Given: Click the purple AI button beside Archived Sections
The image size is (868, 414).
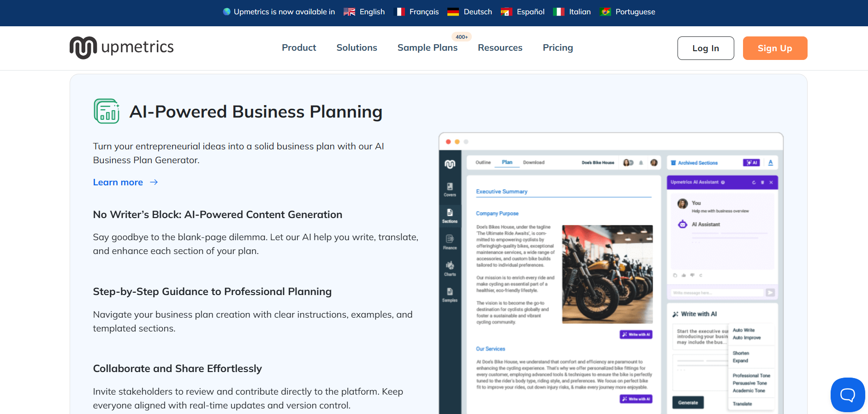Looking at the screenshot, I should click(751, 163).
